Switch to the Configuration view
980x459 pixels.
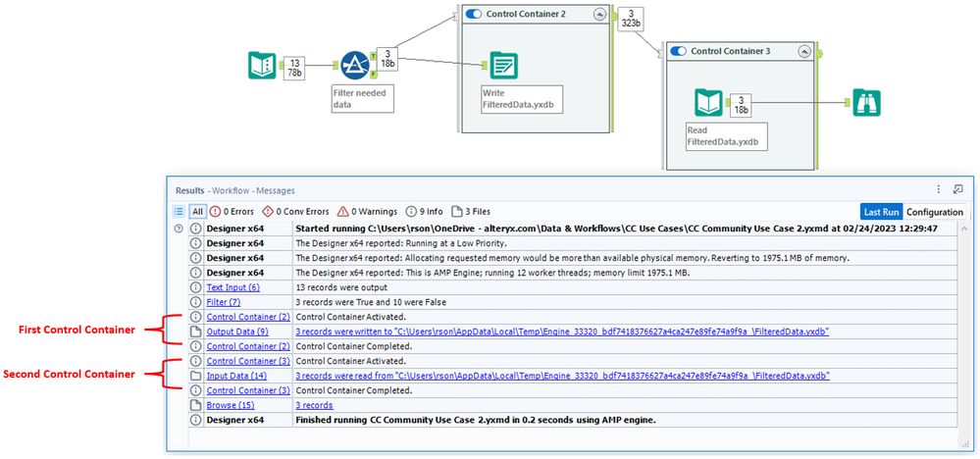click(934, 212)
